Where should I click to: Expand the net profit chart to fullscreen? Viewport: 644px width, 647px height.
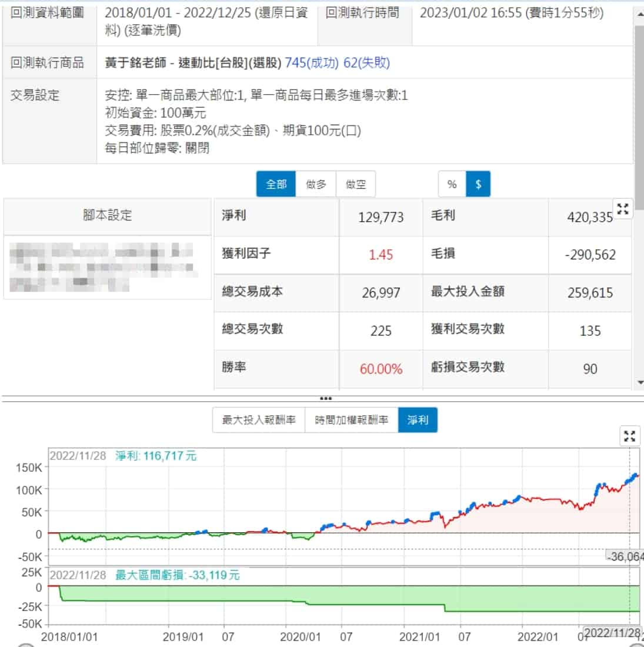(629, 436)
